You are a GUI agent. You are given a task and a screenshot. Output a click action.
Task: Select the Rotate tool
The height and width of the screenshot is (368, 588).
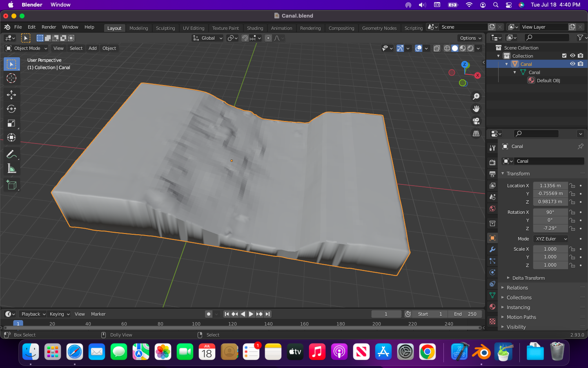(11, 109)
